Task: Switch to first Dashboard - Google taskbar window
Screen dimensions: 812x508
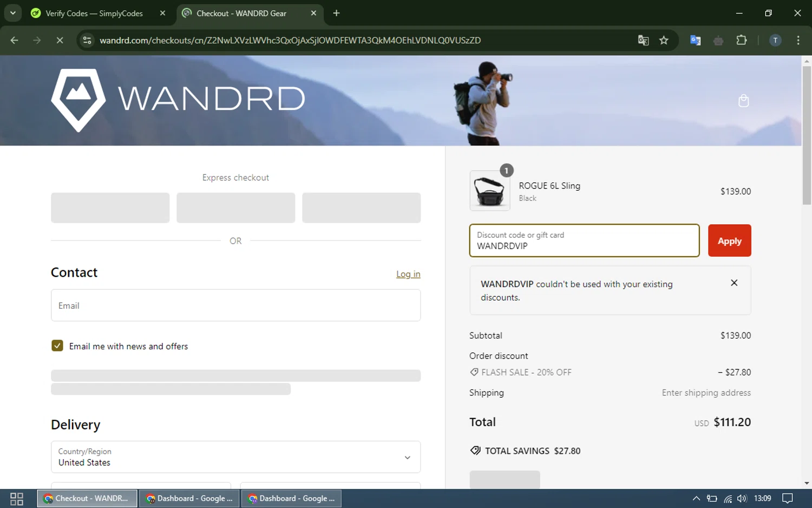Action: tap(189, 498)
